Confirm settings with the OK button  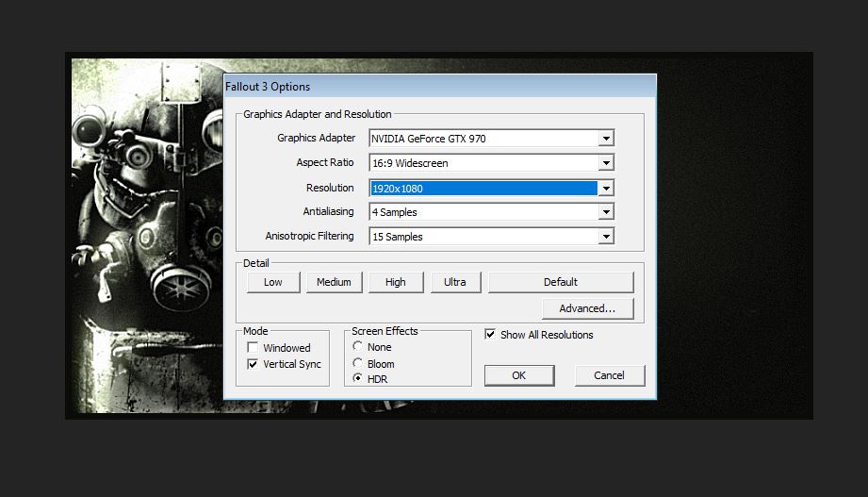(519, 375)
